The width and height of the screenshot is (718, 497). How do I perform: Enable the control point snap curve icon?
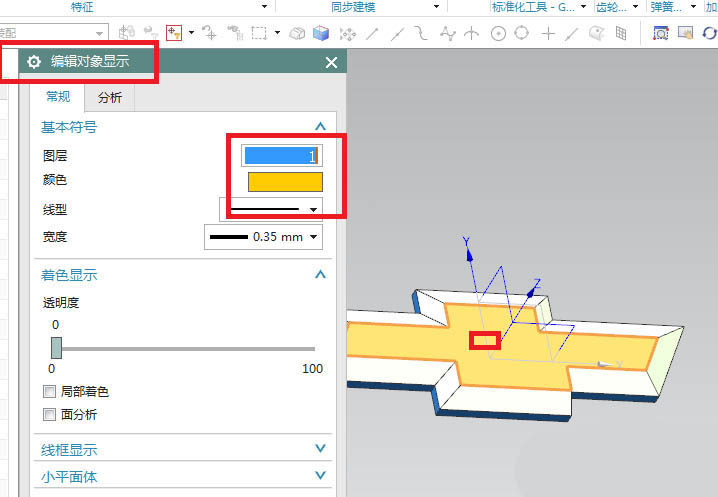tap(421, 33)
